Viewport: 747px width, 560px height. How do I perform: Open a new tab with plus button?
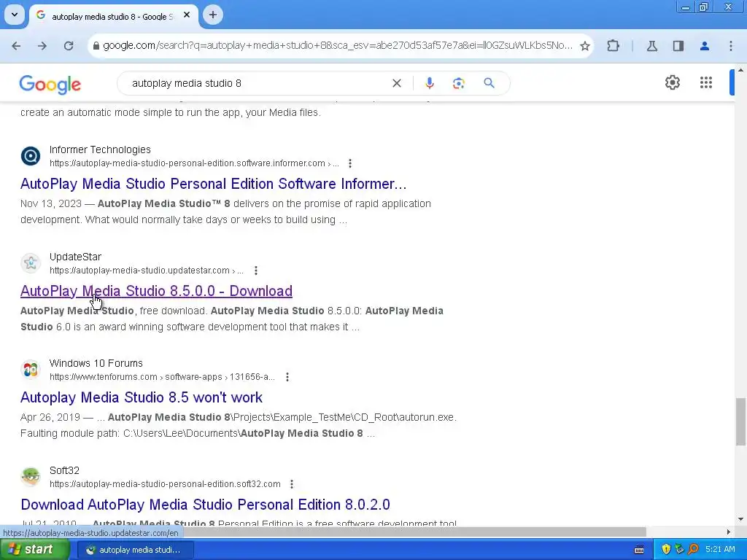click(213, 15)
